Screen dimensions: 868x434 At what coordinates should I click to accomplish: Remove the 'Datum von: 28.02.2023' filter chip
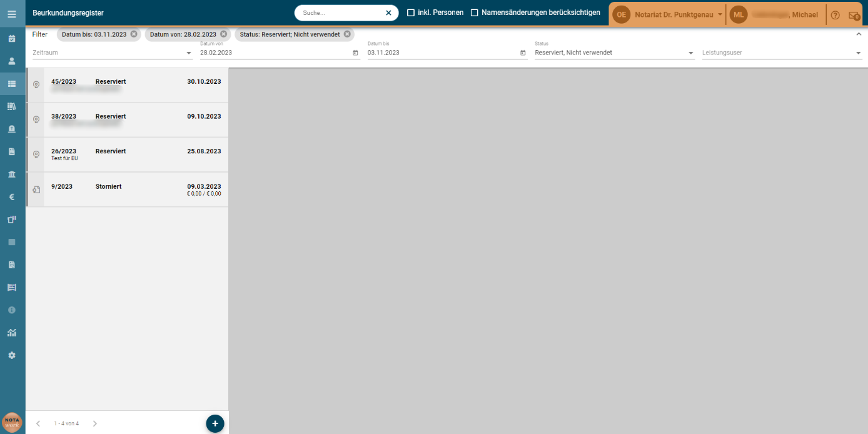point(224,34)
